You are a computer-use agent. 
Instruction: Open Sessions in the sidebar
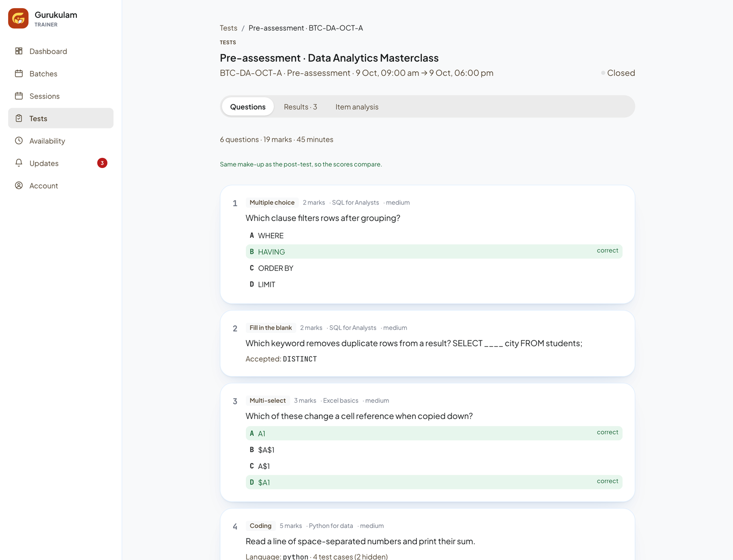pyautogui.click(x=61, y=96)
